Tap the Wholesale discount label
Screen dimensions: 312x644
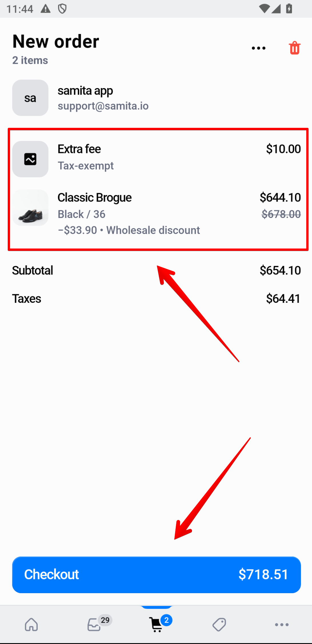pyautogui.click(x=153, y=230)
